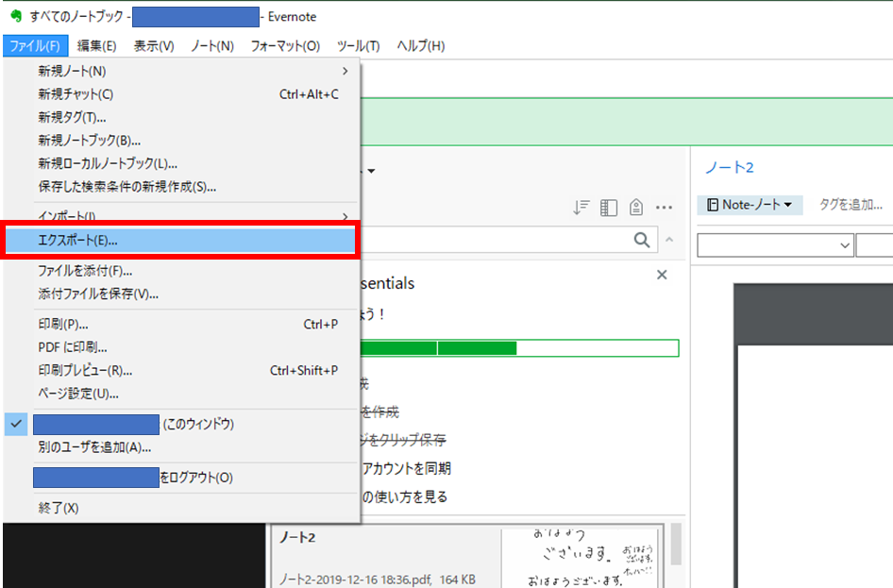Choose 保存した検索条件の新規作成(S)... entry
Screen dimensions: 893x588
[x=181, y=187]
